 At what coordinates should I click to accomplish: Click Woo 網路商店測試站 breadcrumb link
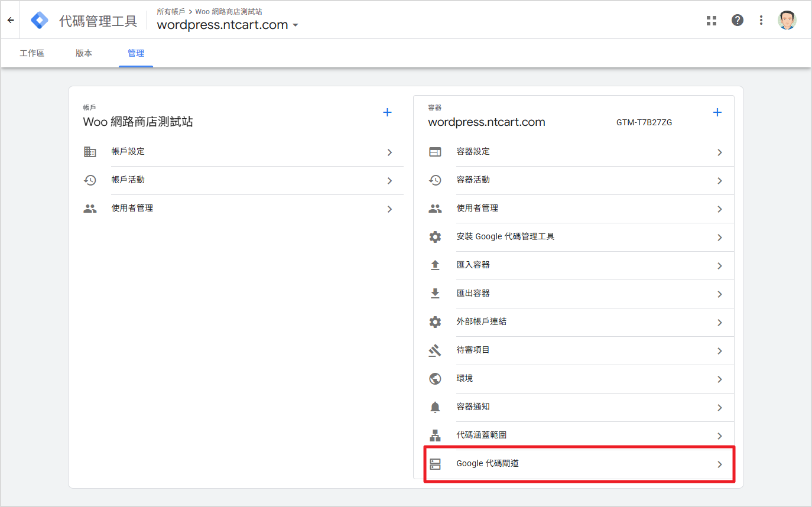229,11
